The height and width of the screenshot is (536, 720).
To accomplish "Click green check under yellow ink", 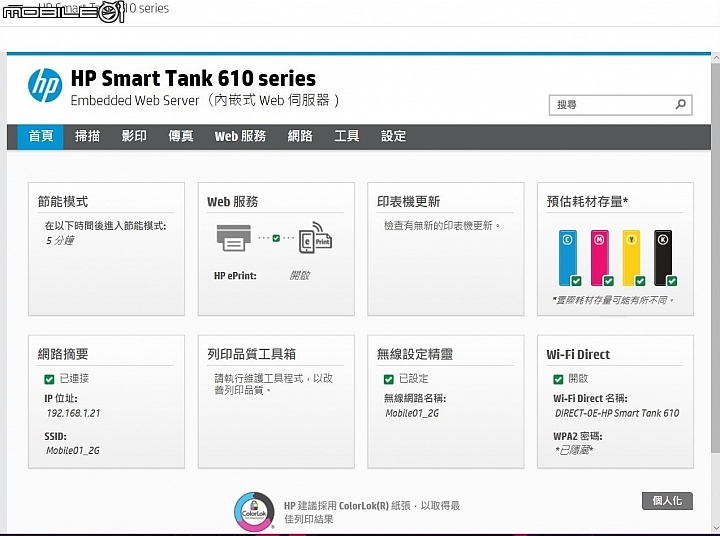I will point(640,281).
